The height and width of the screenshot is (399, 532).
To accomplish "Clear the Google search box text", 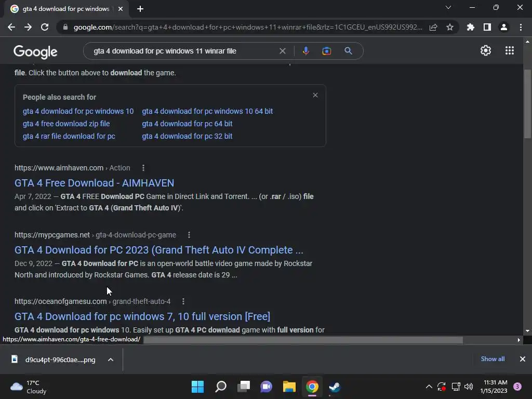I will (282, 51).
